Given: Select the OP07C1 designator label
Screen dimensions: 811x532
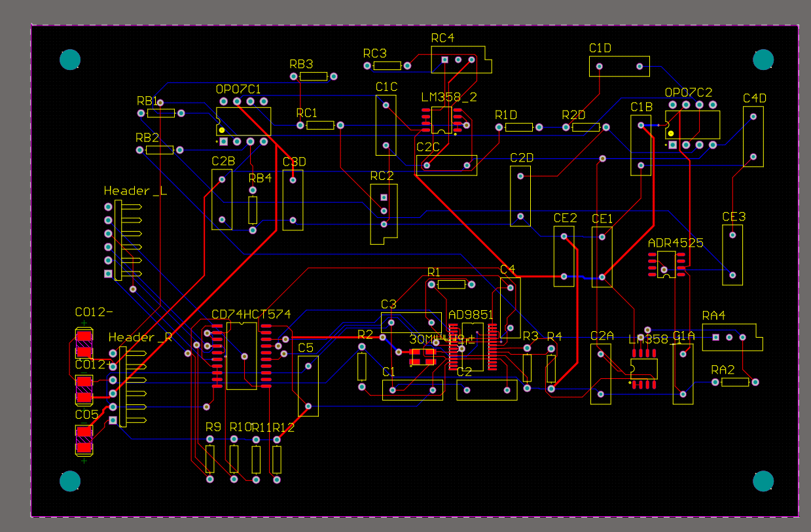Looking at the screenshot, I should point(238,89).
